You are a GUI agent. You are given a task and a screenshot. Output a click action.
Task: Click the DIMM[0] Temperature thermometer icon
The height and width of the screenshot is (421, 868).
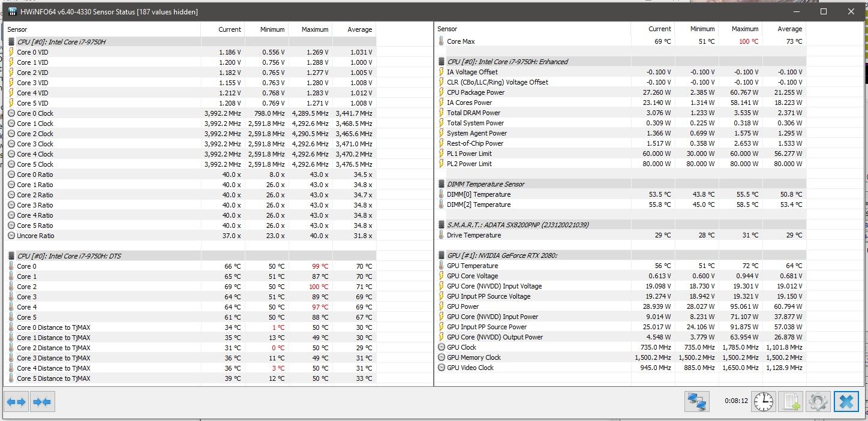(x=441, y=194)
